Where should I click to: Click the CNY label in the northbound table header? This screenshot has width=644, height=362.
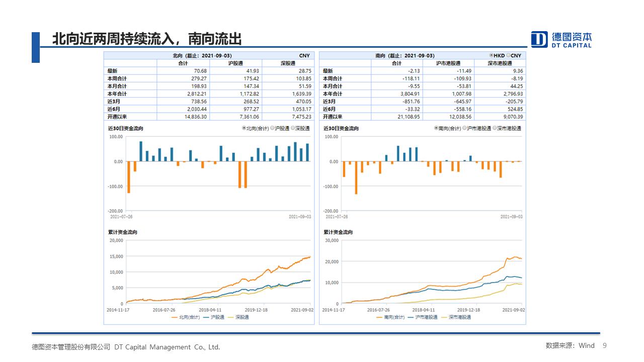click(x=304, y=55)
